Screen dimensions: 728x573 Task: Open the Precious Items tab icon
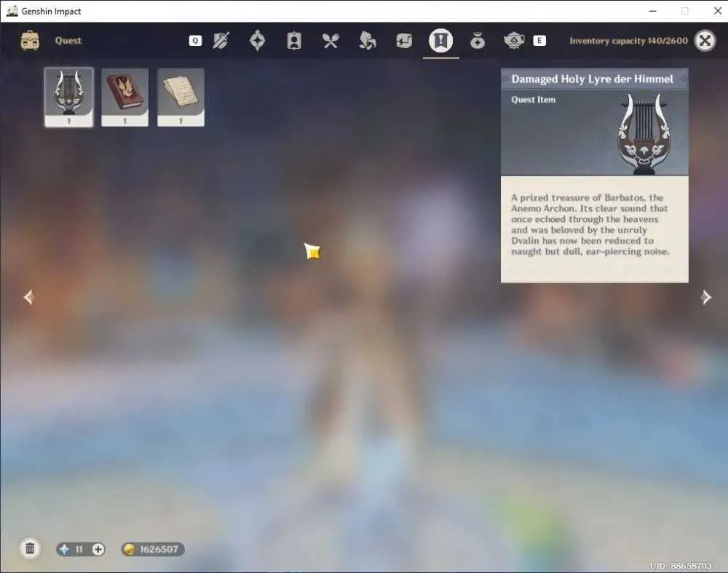[478, 41]
